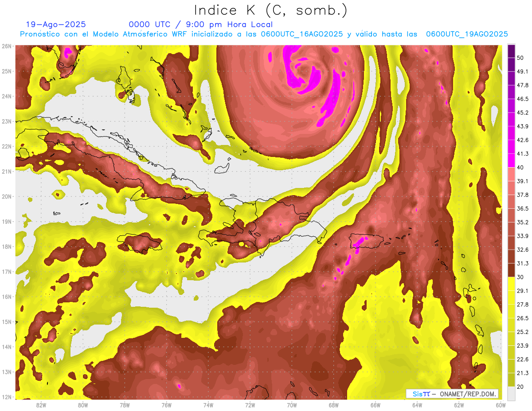
Task: Select the dark brown swatch between 30 and 31.3
Action: pos(512,270)
